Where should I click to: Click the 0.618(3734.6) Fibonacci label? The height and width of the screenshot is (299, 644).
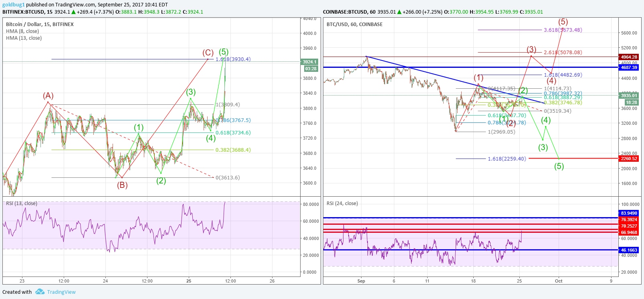click(x=233, y=132)
